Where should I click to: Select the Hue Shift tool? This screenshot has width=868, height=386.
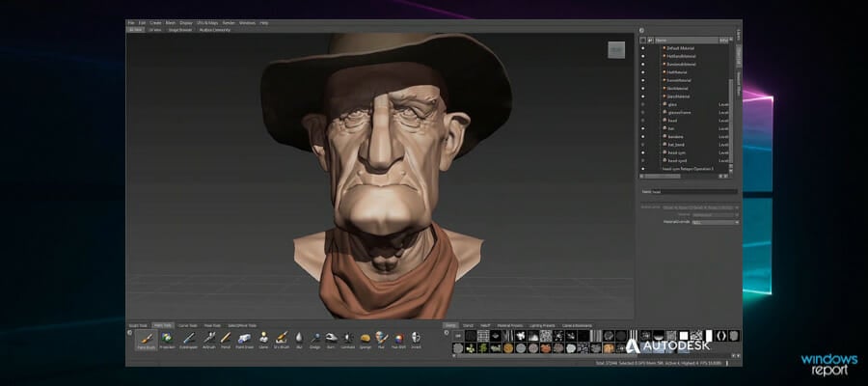(x=398, y=340)
